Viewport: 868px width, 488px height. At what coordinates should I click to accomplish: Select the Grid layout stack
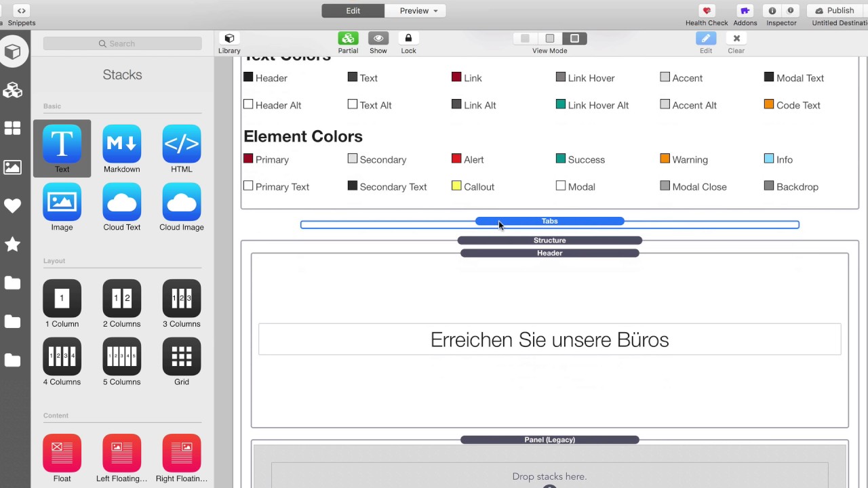click(182, 361)
